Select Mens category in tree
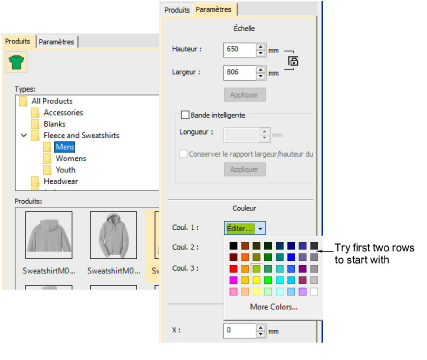This screenshot has height=360, width=427. (65, 147)
